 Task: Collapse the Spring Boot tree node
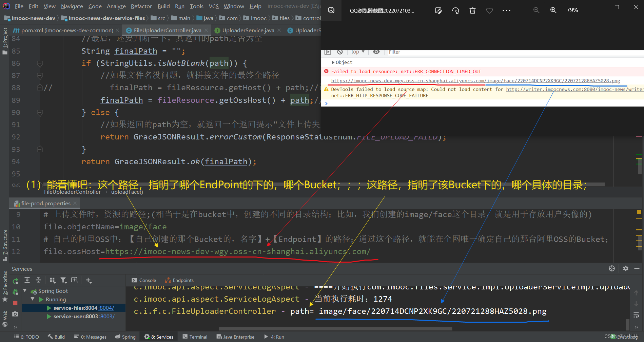pos(25,291)
